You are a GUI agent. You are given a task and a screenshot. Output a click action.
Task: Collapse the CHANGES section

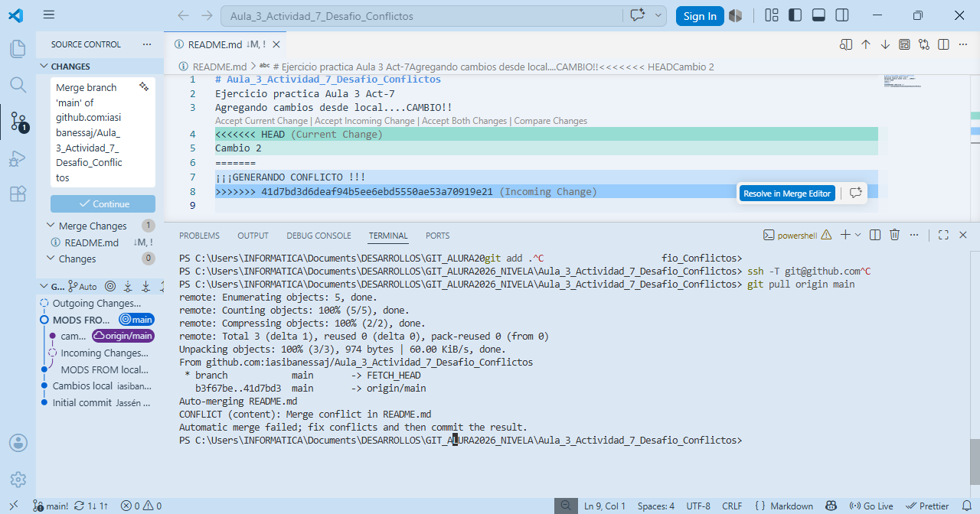coord(44,67)
